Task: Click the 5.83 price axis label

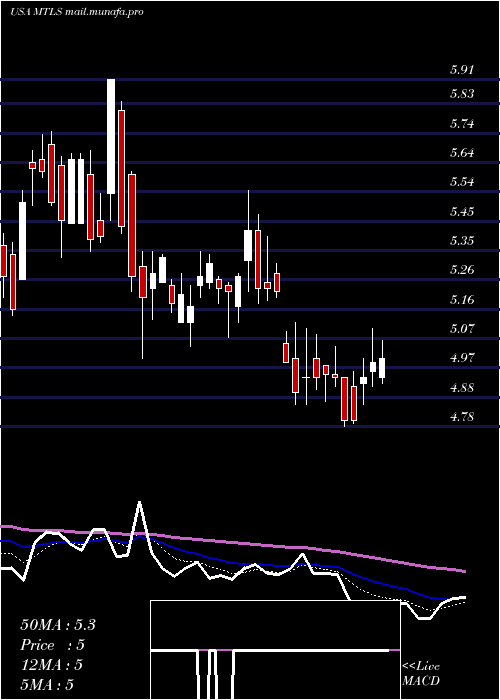Action: click(462, 94)
